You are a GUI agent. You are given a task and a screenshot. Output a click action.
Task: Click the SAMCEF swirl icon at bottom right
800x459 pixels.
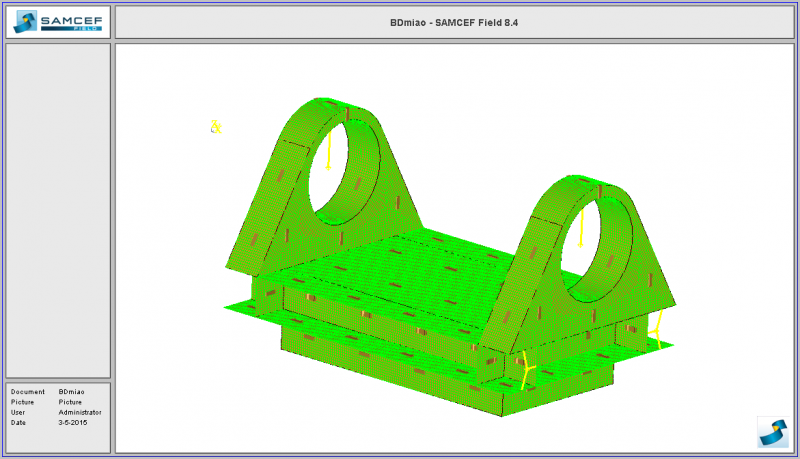pos(773,432)
